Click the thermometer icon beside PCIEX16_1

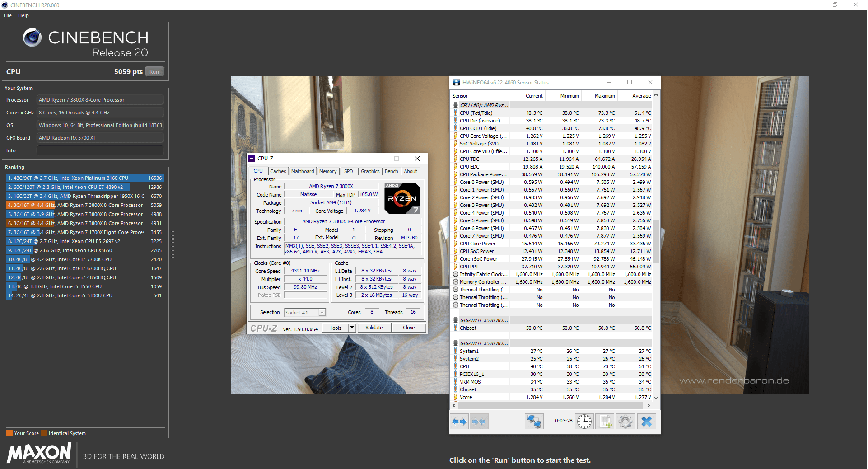tap(456, 374)
